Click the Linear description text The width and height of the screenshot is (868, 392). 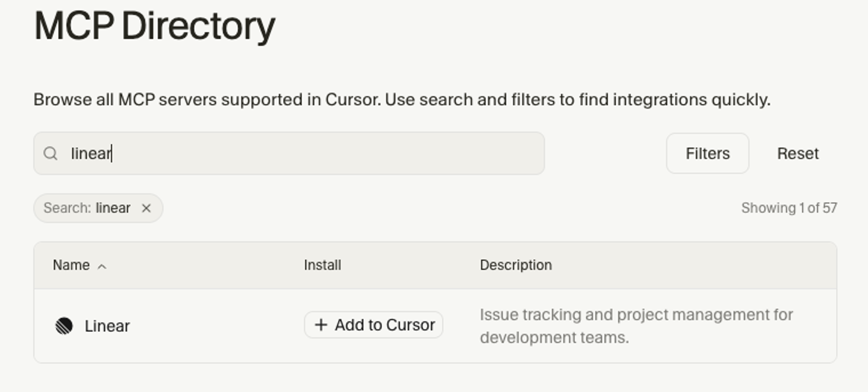[636, 326]
